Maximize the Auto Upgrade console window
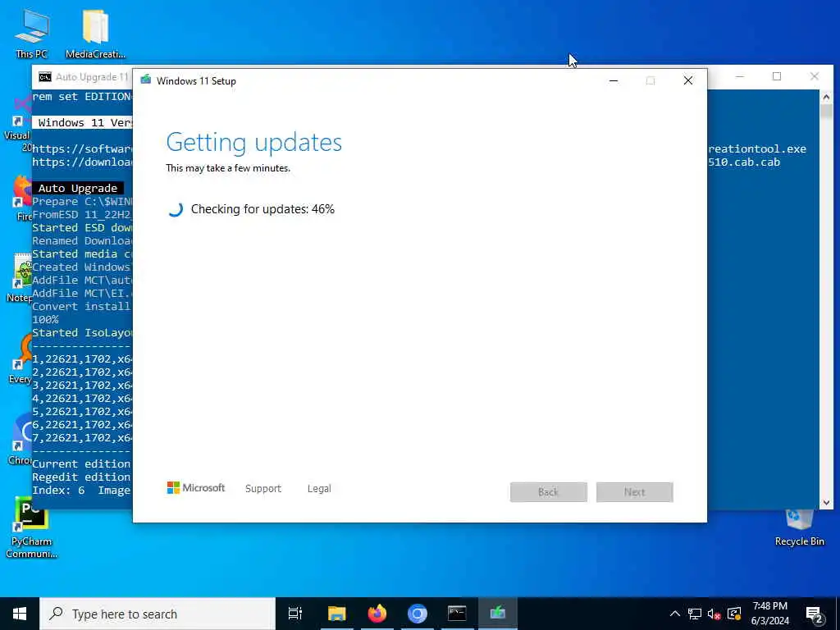 (x=777, y=76)
